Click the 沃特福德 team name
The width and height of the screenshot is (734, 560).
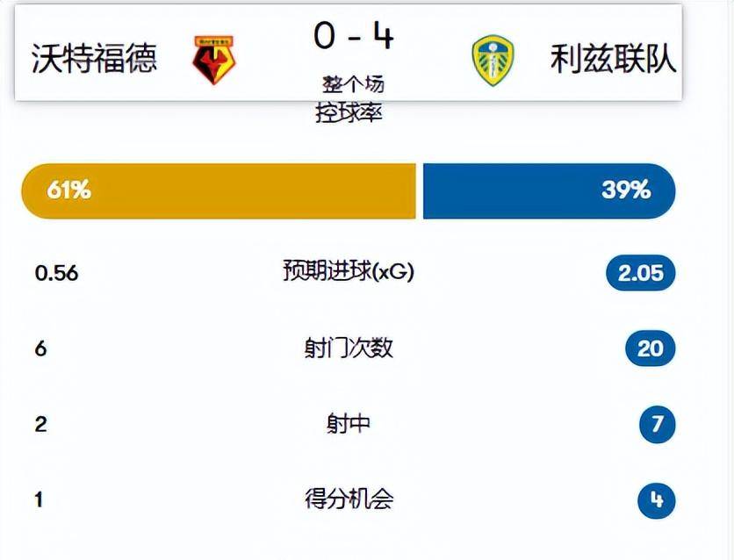tap(94, 59)
